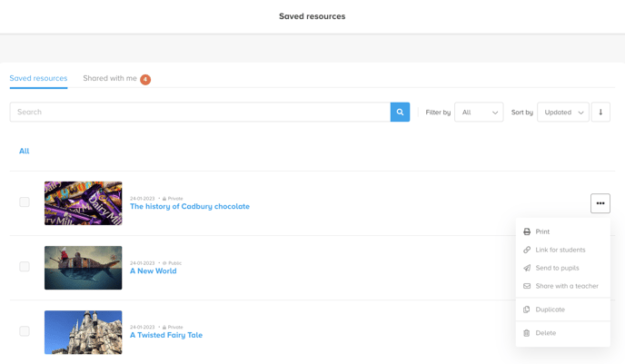Click the paper plane send icon
625x364 pixels.
point(527,268)
